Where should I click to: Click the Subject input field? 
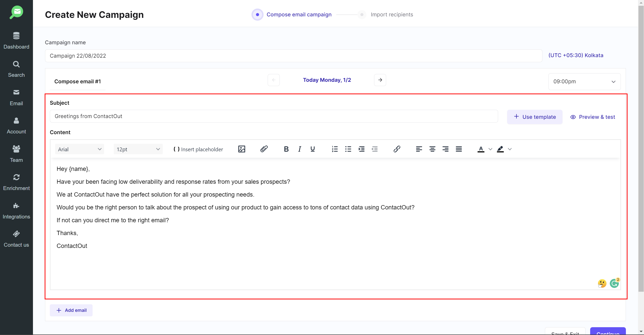tap(274, 116)
